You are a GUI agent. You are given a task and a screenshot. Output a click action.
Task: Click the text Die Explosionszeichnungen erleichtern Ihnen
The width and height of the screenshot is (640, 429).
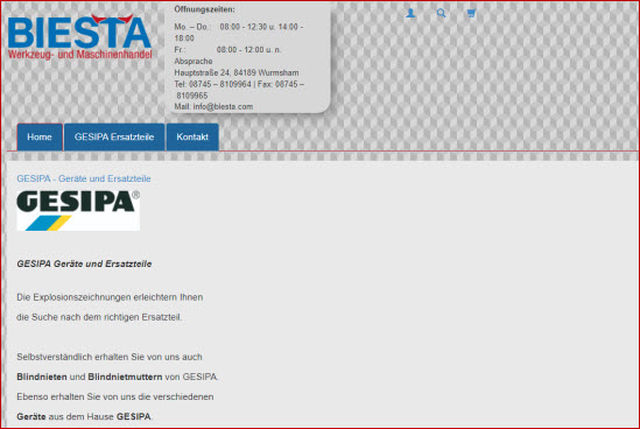click(110, 297)
